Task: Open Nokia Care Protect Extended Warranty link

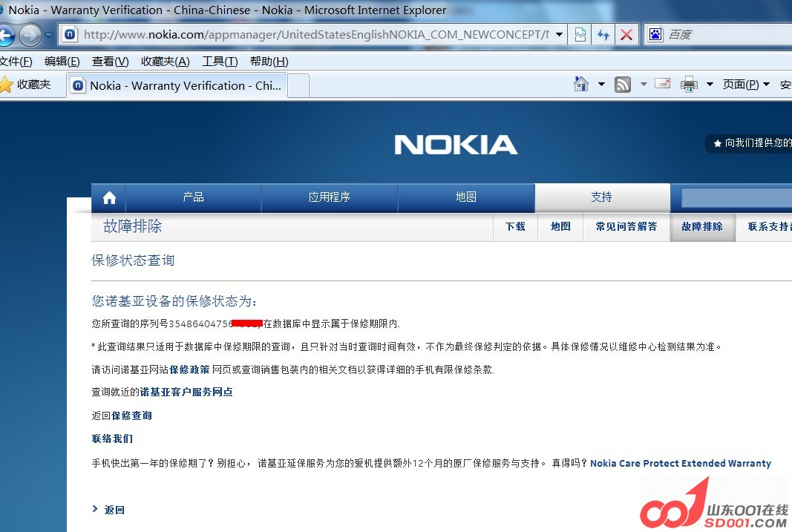Action: point(680,464)
